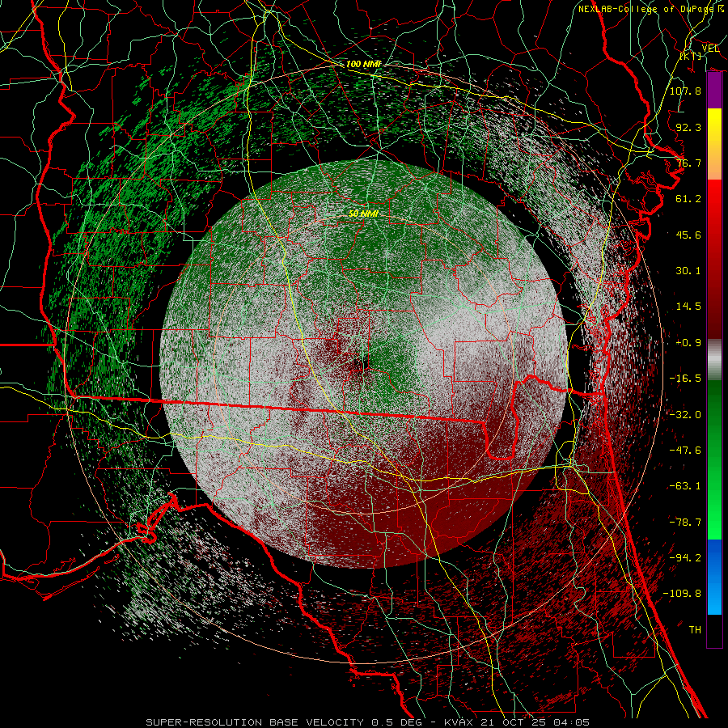
Task: Click the 45.6 legend value
Action: 688,235
